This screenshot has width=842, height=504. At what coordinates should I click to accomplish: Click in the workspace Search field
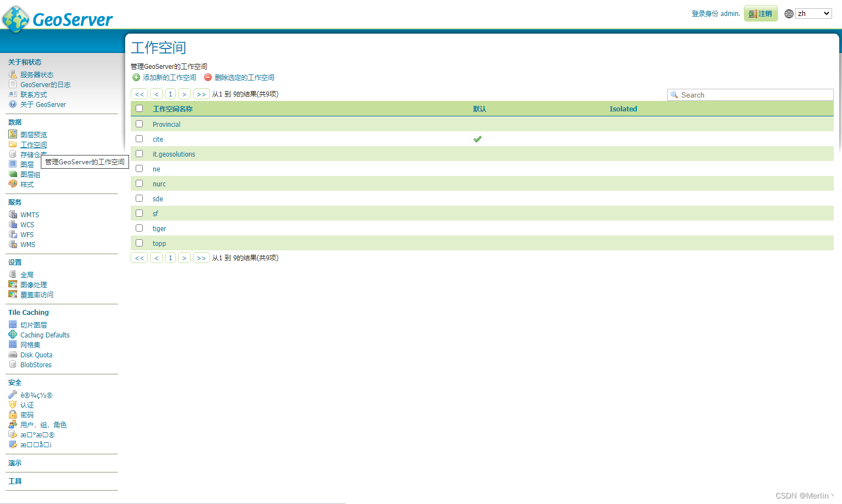pos(750,95)
